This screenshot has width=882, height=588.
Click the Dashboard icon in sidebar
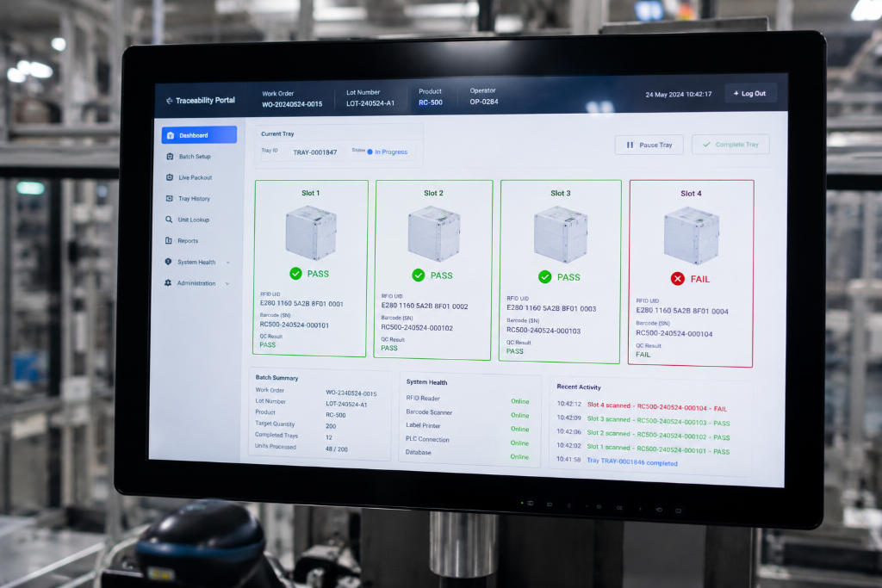[171, 135]
